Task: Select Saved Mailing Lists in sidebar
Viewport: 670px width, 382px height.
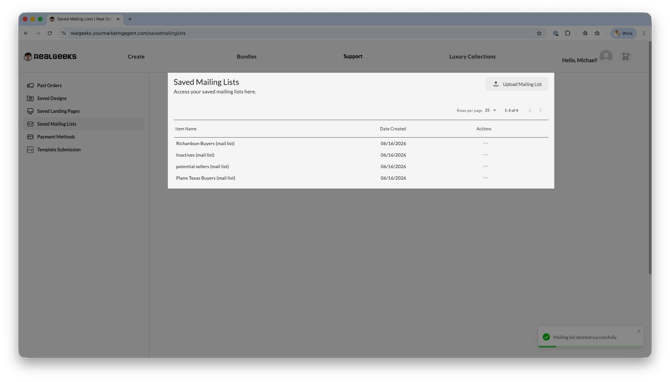Action: [x=84, y=124]
